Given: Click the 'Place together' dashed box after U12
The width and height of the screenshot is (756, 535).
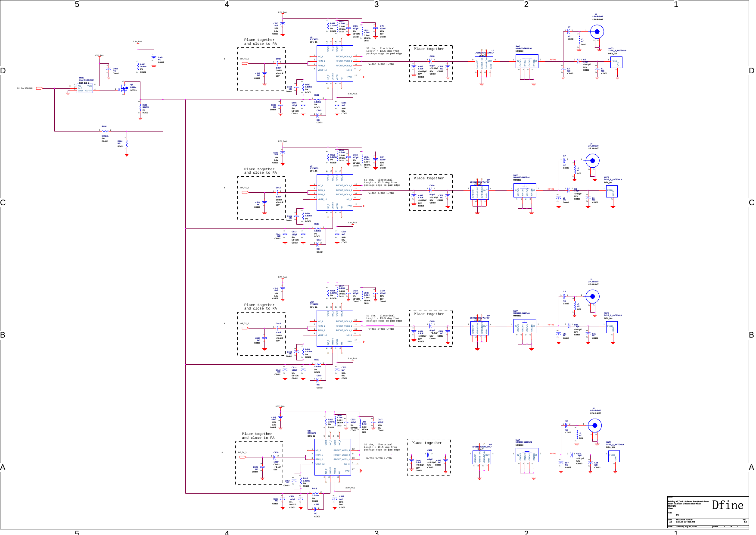Looking at the screenshot, I should (431, 328).
